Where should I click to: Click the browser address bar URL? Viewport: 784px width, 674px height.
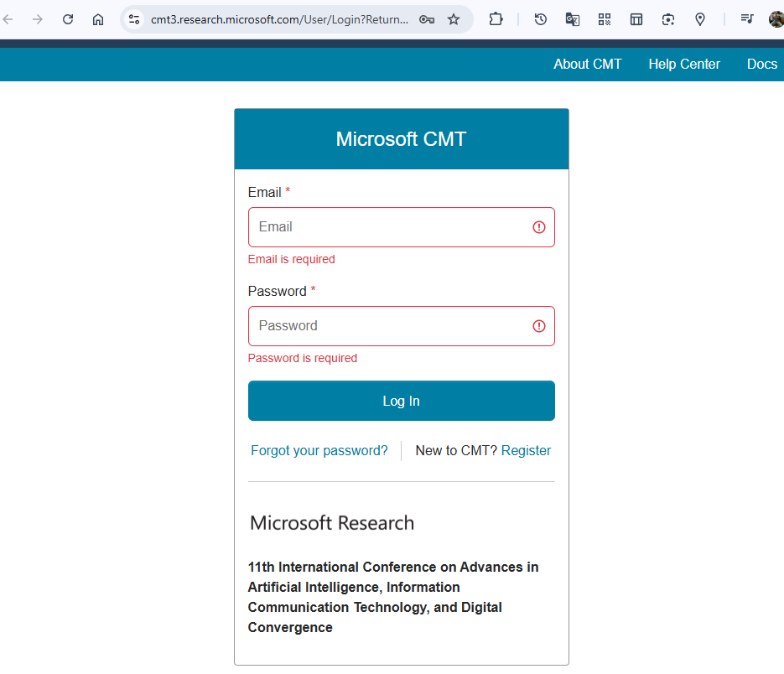[x=279, y=19]
